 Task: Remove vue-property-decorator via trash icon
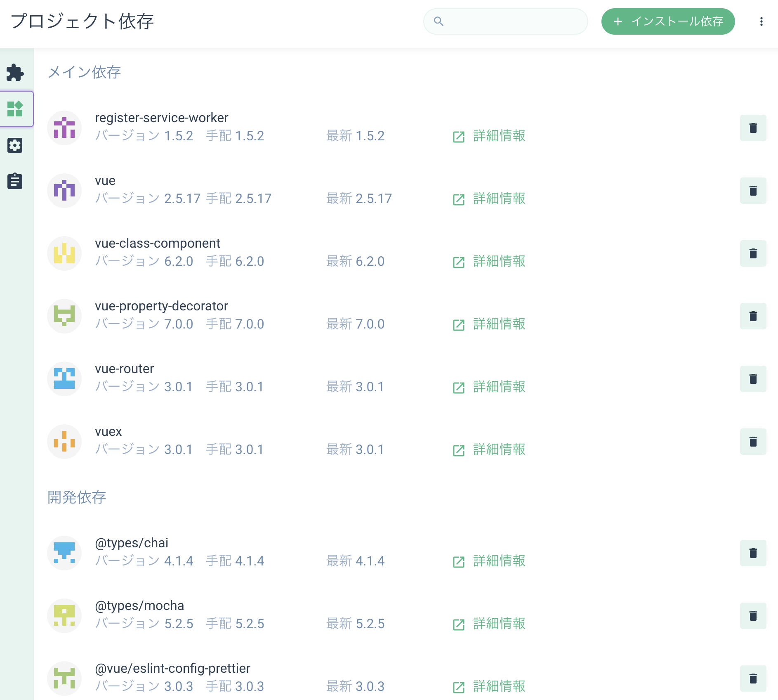click(x=753, y=316)
